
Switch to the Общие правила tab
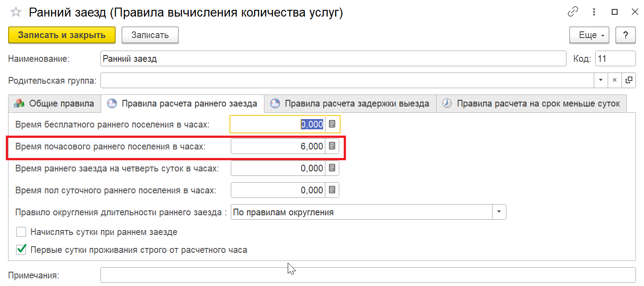pos(54,103)
